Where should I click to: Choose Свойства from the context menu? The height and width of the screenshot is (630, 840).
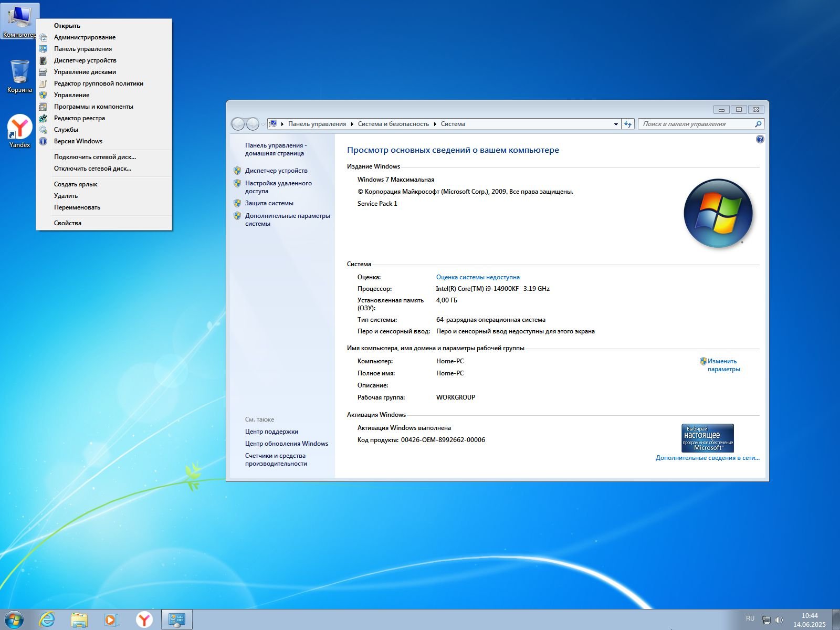68,223
